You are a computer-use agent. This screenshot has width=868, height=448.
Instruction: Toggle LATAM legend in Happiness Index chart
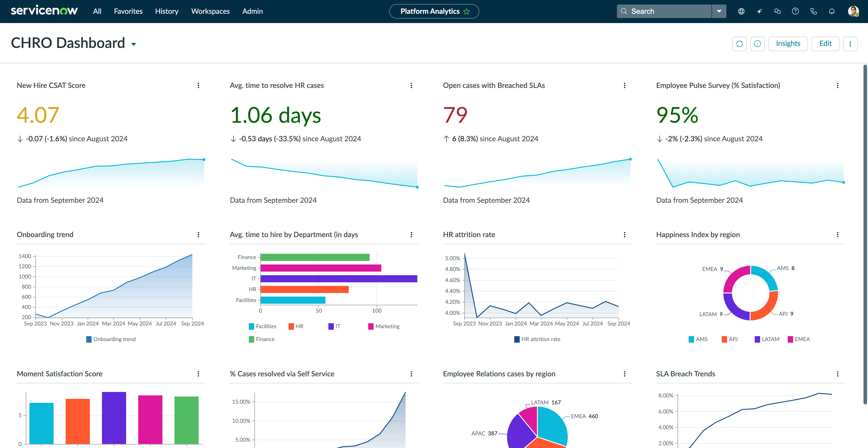[x=757, y=339]
